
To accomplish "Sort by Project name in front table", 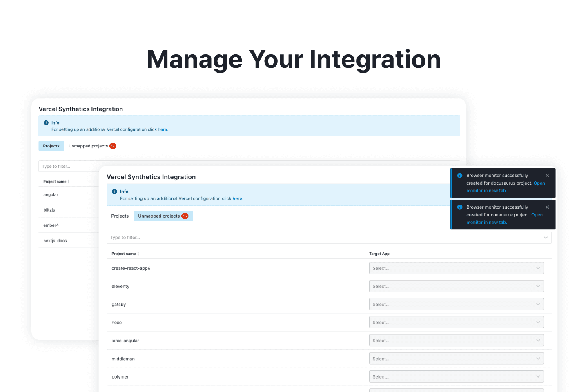I will [x=138, y=254].
